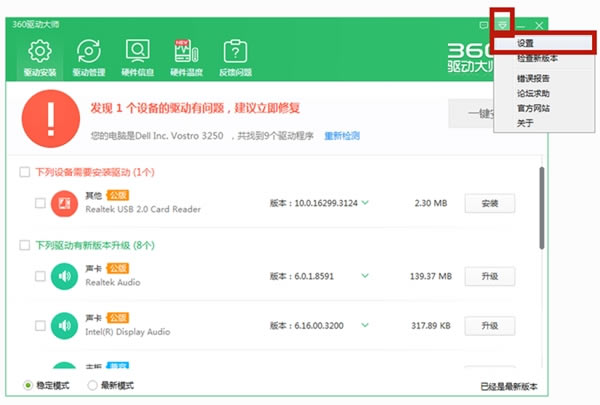Screen dimensions: 600x405
Task: Click the 重新检测 link
Action: pyautogui.click(x=342, y=136)
